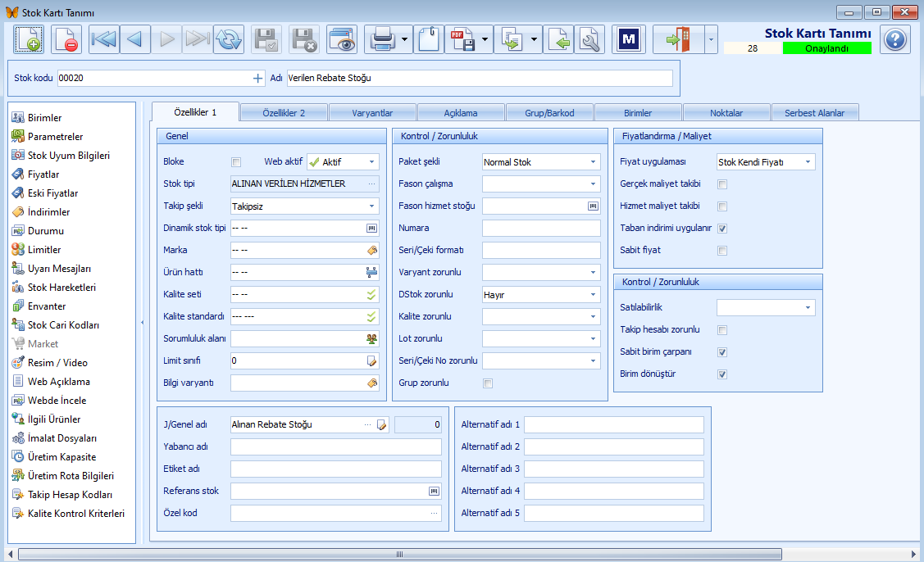Click the J/Genel adı edit icon
The image size is (924, 562).
(x=382, y=424)
